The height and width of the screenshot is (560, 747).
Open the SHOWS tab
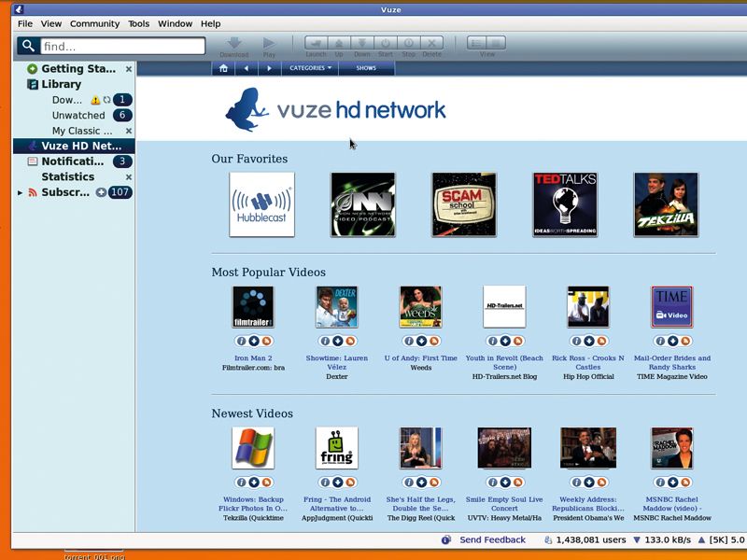tap(366, 68)
